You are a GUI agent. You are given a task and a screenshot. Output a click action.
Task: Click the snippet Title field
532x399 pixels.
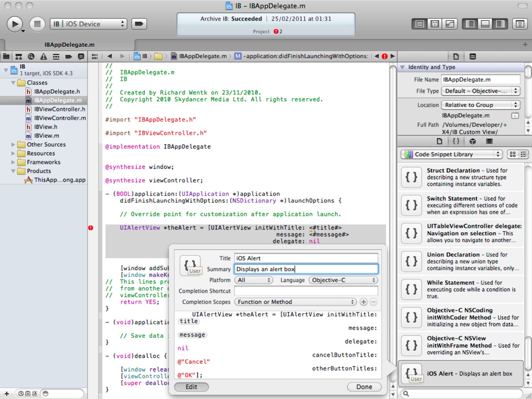coord(306,258)
